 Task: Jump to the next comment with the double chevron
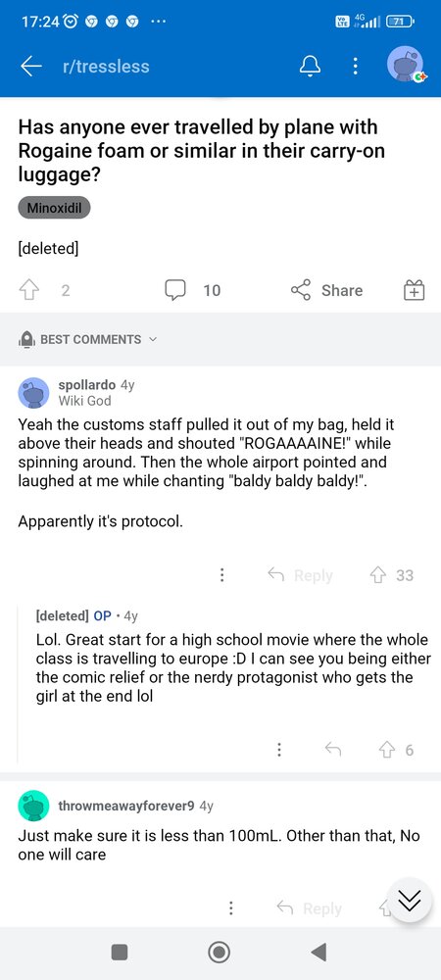(409, 900)
